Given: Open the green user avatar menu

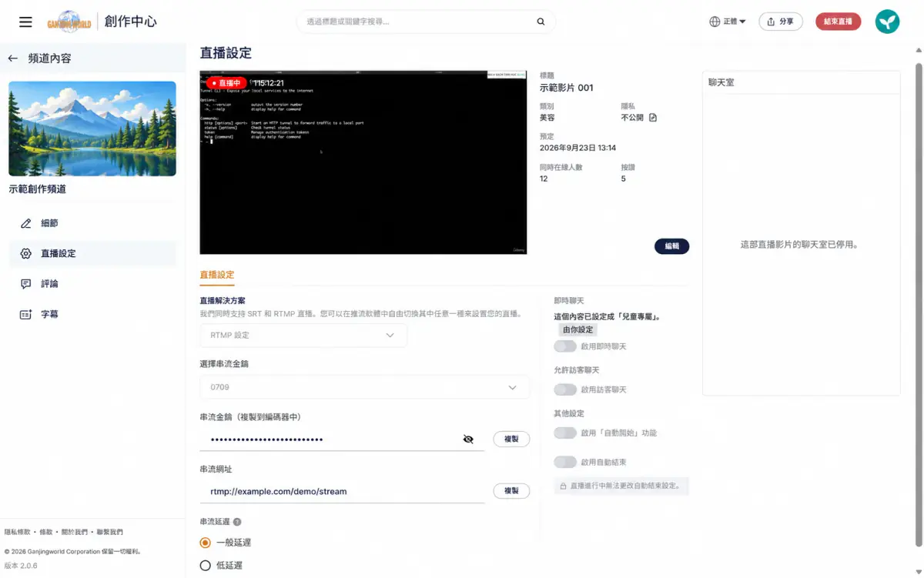Looking at the screenshot, I should pyautogui.click(x=887, y=22).
